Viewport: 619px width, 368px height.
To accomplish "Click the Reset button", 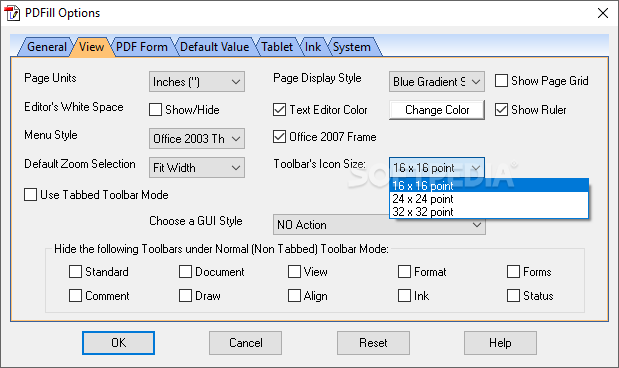I will click(x=373, y=343).
